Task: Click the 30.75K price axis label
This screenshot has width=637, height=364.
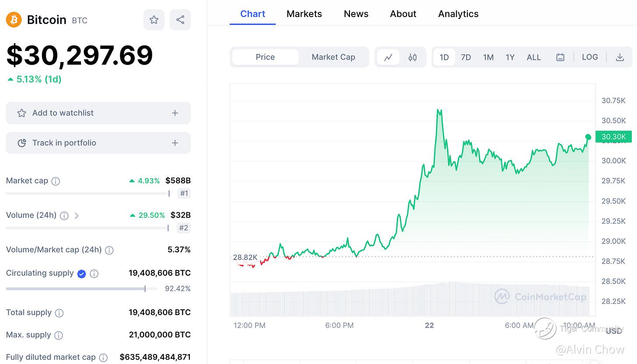Action: [613, 101]
